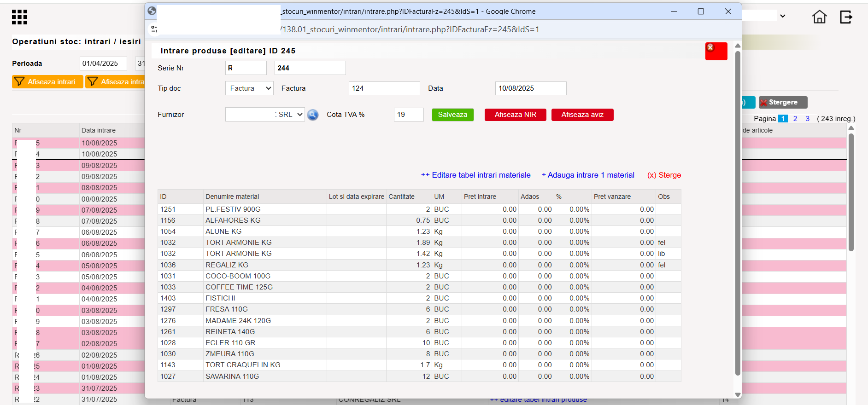Viewport: 868px width, 405px height.
Task: Click the logout exit icon
Action: click(846, 17)
